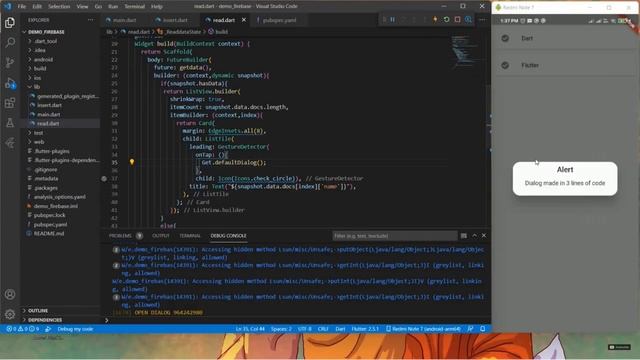Screen dimensions: 640x360
Task: Clear the debug console output
Action: click(464, 236)
